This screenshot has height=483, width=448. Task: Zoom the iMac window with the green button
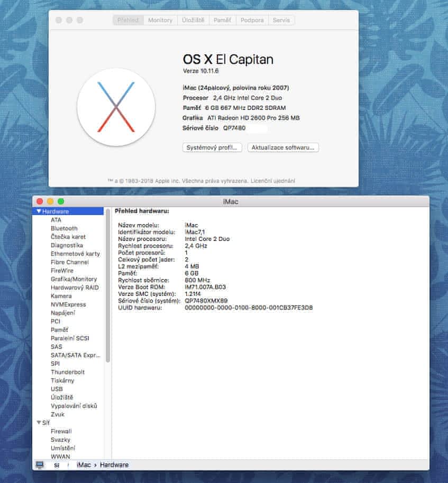pyautogui.click(x=61, y=201)
